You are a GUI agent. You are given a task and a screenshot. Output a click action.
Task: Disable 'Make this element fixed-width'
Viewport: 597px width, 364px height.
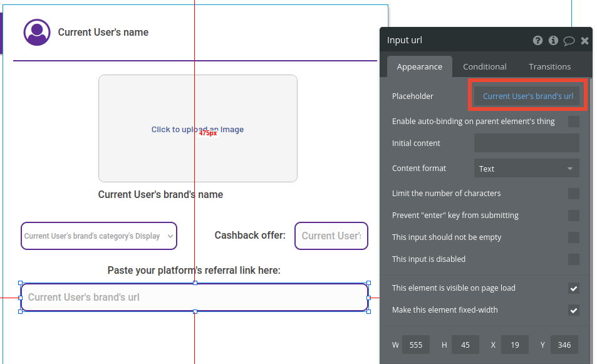click(x=574, y=310)
